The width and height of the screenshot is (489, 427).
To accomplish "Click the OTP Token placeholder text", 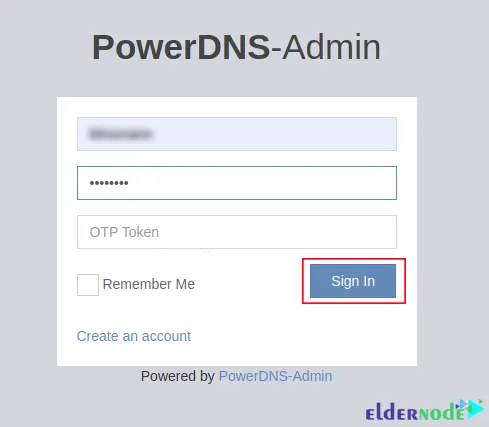I will point(124,232).
